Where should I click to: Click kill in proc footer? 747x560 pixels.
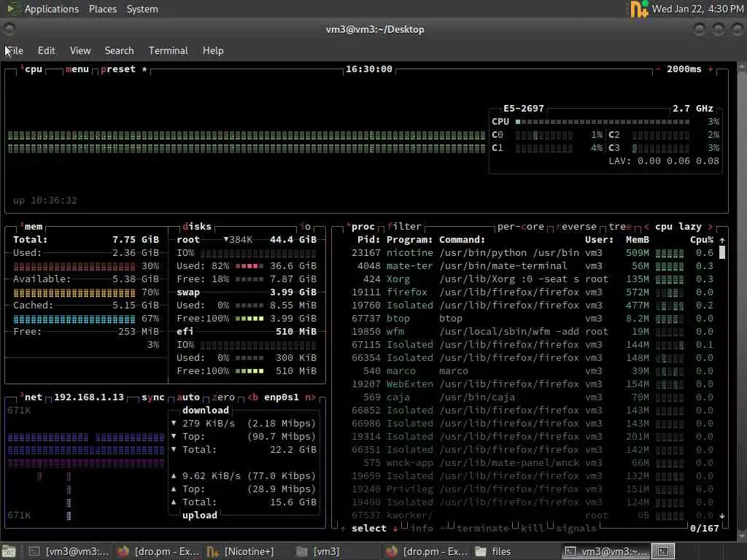click(532, 529)
